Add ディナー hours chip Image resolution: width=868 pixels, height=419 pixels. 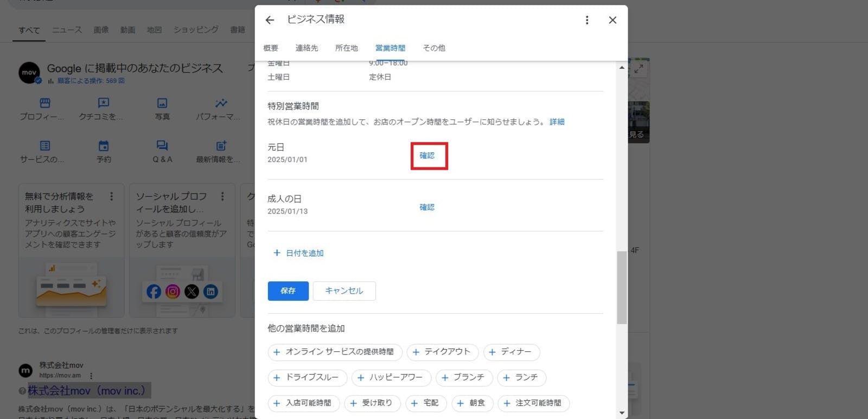click(512, 352)
